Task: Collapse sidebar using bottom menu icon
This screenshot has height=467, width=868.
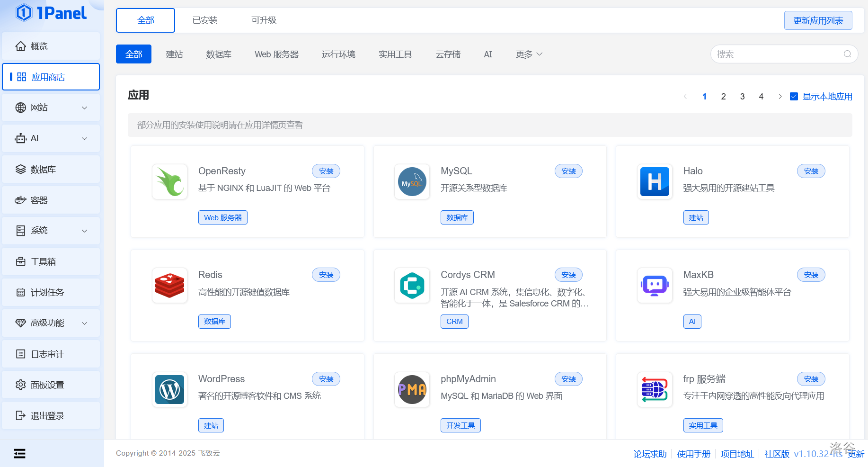Action: point(20,454)
